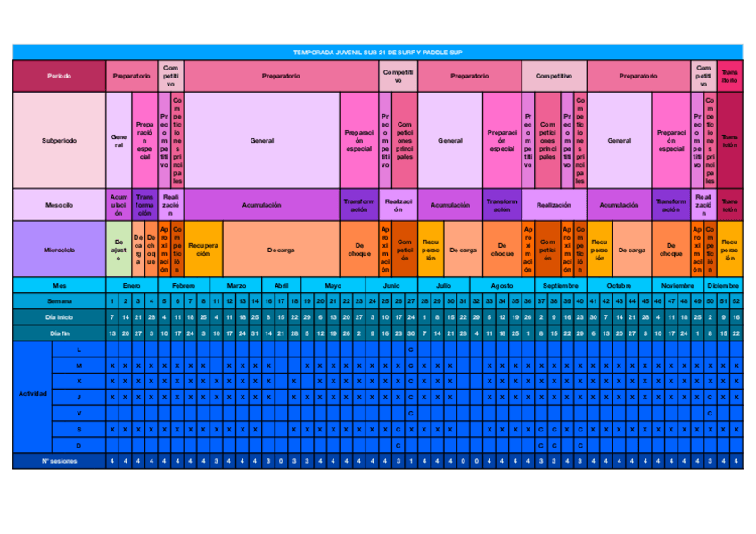Click the Enero month cell

132,286
